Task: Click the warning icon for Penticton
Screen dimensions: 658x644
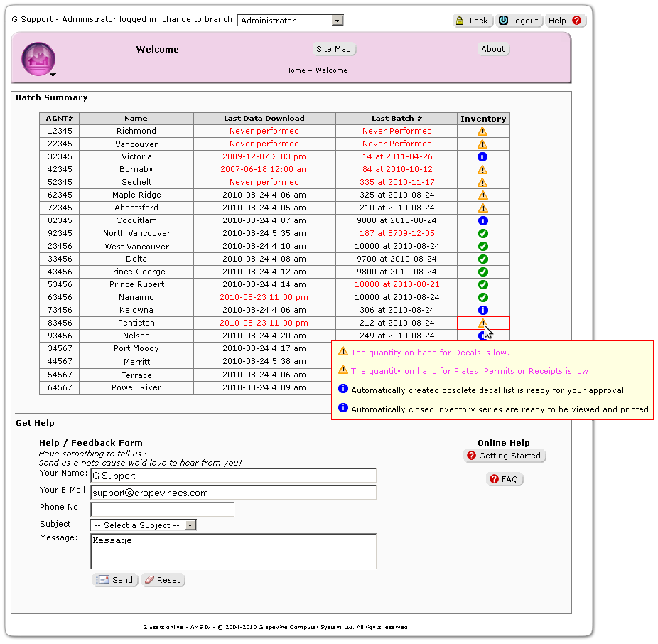Action: (482, 323)
